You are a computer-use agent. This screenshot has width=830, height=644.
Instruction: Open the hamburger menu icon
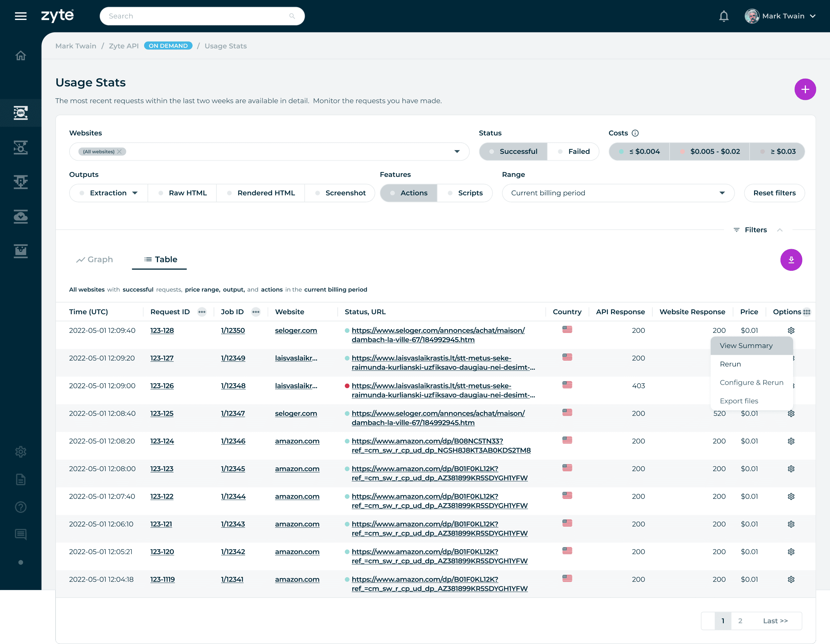(x=21, y=16)
